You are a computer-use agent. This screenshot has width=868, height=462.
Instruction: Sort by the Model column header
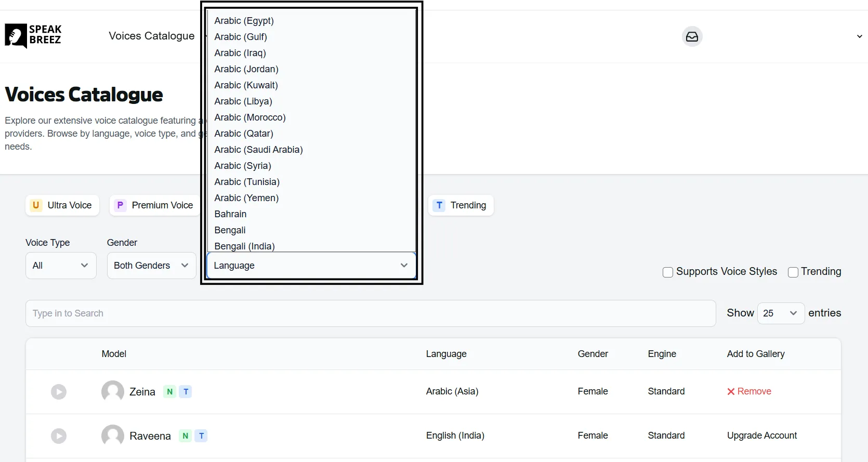coord(114,354)
